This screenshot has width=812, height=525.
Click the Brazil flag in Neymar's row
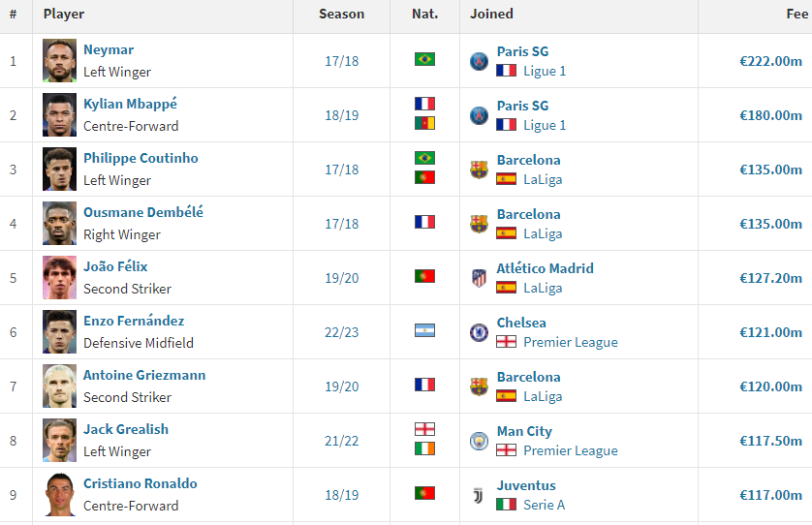(x=424, y=59)
